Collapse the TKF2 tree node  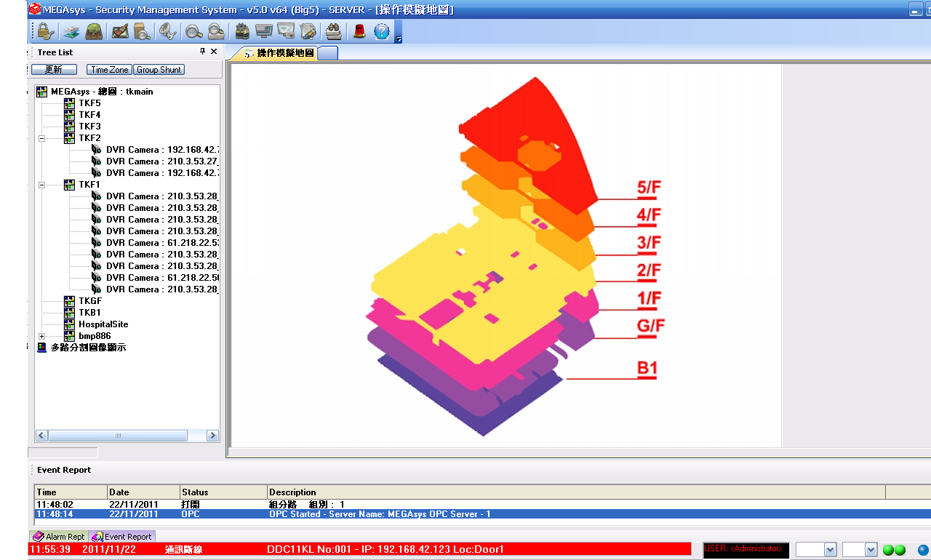(x=41, y=138)
